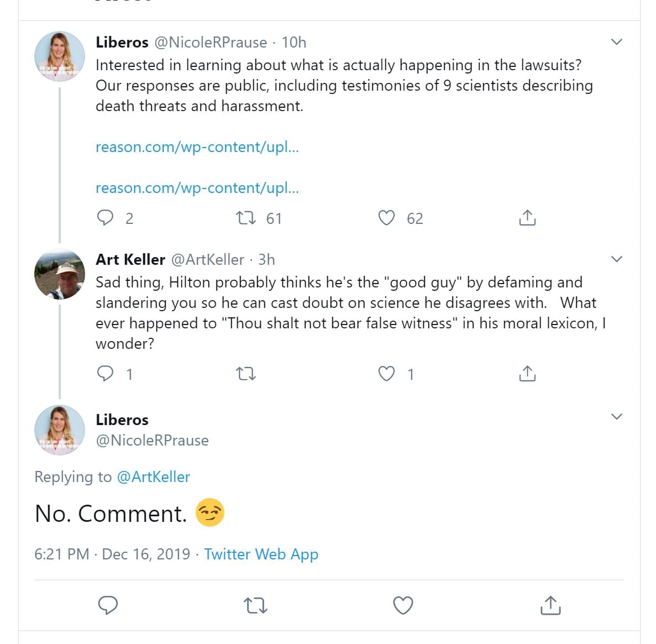Viewport: 656px width, 644px height.
Task: Open the Twitter Web App source link
Action: [x=261, y=554]
